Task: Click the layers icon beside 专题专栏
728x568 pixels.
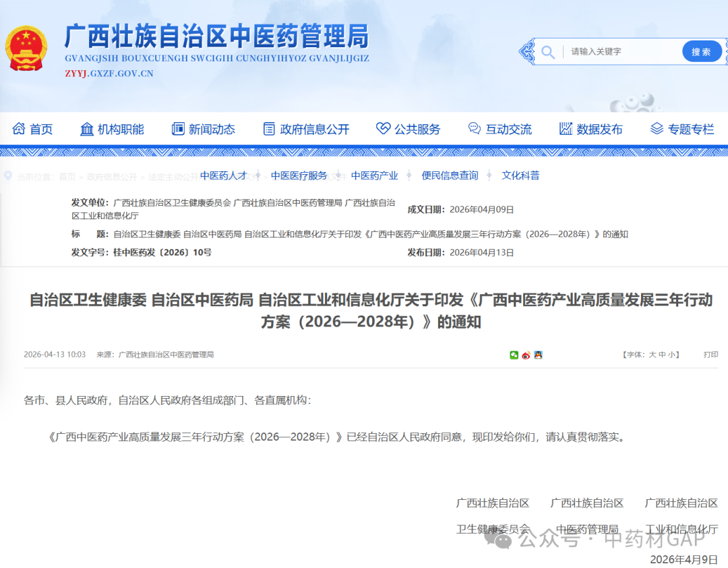Action: coord(657,129)
